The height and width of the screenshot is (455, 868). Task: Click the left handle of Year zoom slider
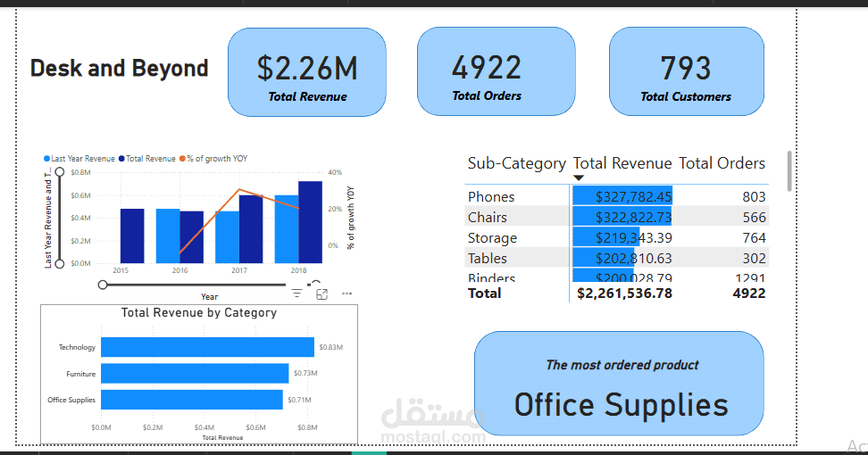tap(103, 285)
